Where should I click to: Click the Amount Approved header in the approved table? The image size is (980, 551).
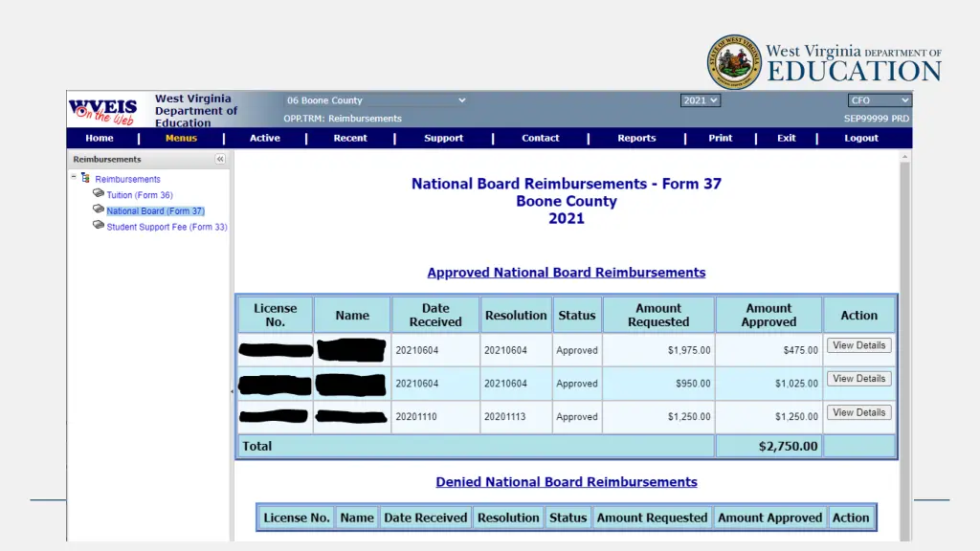pos(768,315)
